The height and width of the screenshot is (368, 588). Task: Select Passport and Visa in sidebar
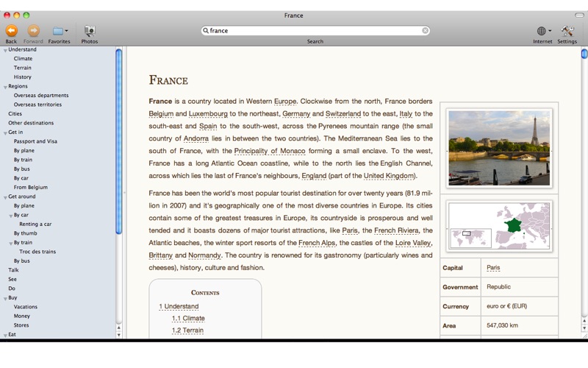pos(35,141)
